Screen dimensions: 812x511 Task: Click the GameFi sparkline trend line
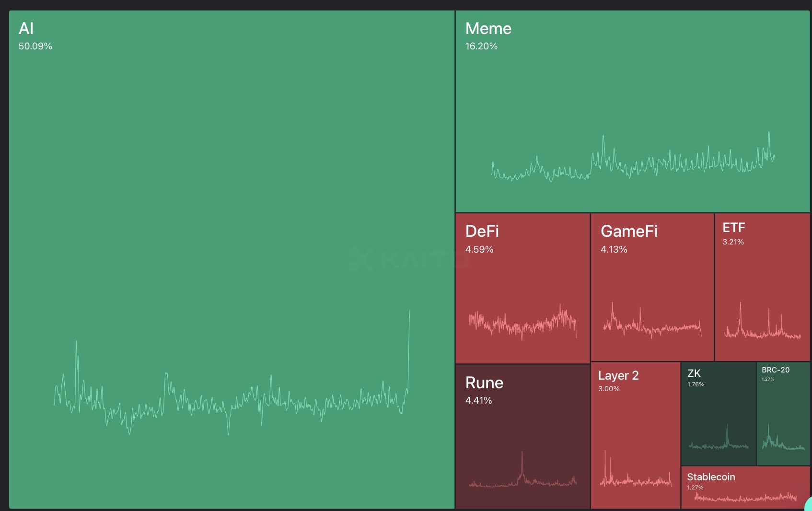click(652, 327)
